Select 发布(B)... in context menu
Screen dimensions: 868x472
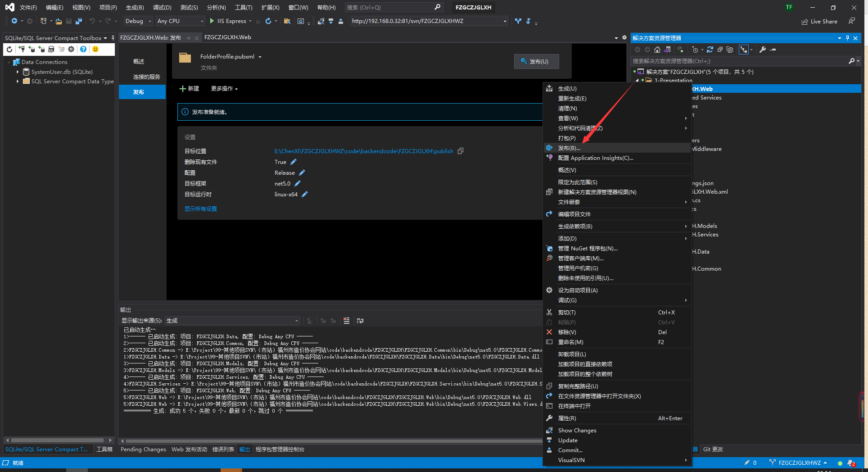point(617,148)
